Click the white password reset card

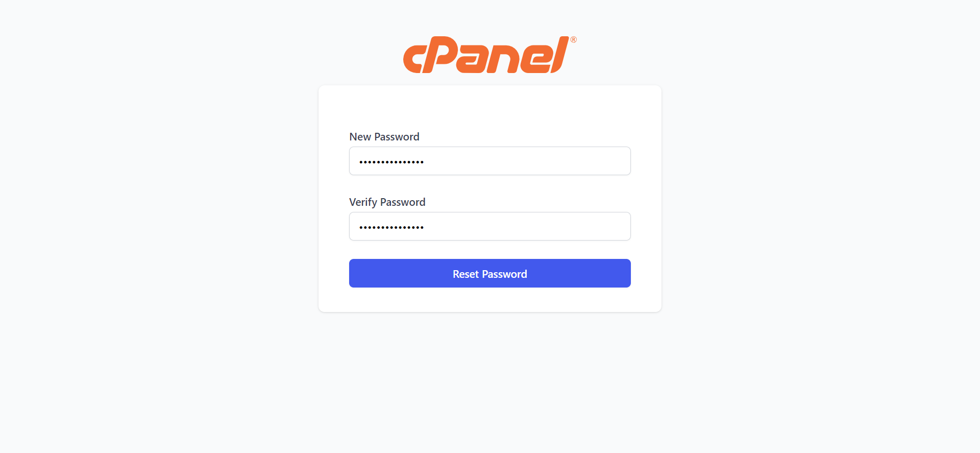[x=489, y=107]
